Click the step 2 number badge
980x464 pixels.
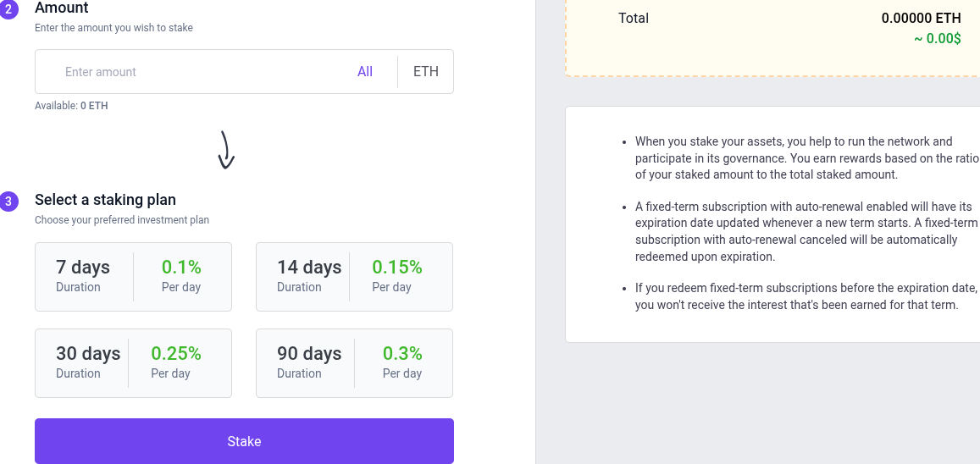7,10
